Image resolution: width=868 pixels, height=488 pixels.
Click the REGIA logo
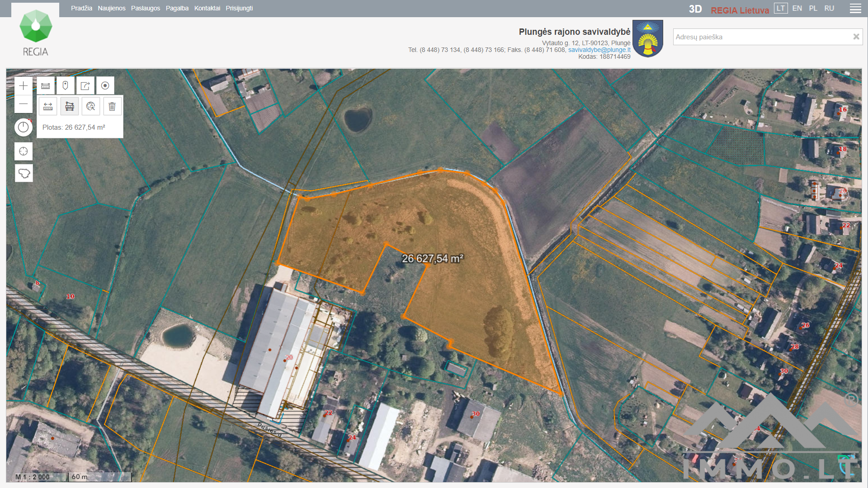coord(35,33)
